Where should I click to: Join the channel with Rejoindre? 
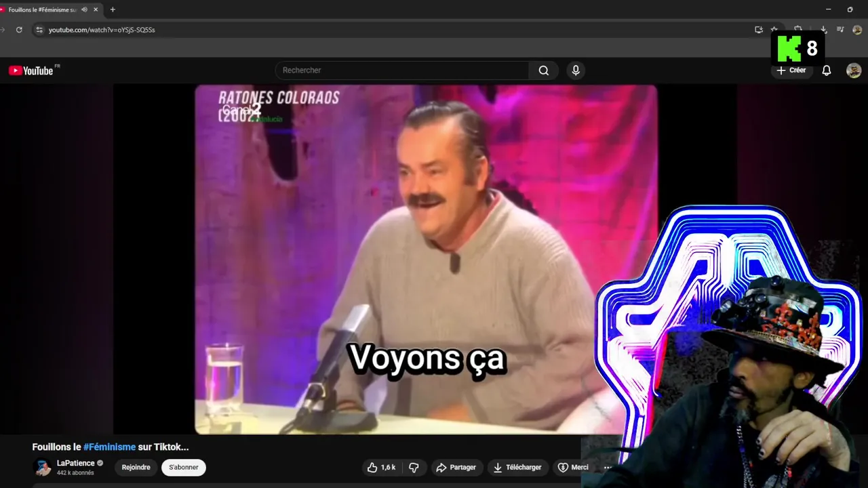[136, 468]
